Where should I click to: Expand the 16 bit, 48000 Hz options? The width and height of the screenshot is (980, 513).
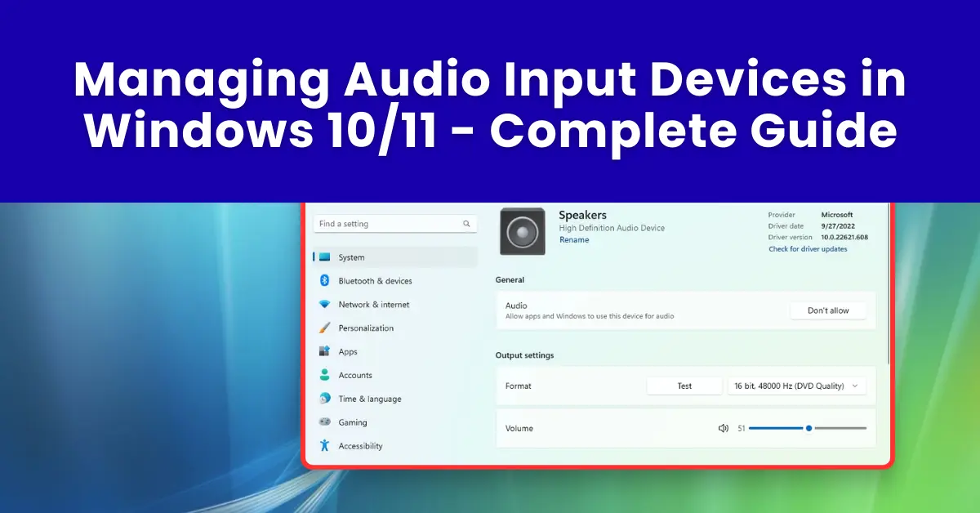854,386
